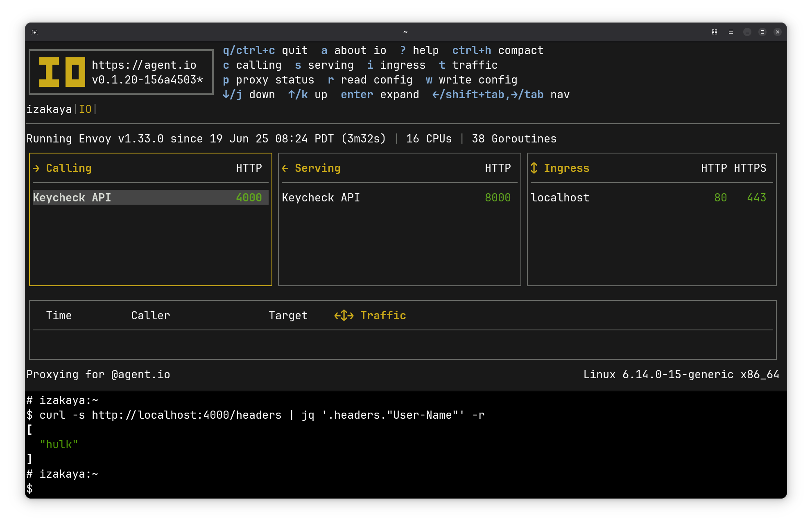Open the grid overview icon in title bar
812x526 pixels.
pos(715,32)
